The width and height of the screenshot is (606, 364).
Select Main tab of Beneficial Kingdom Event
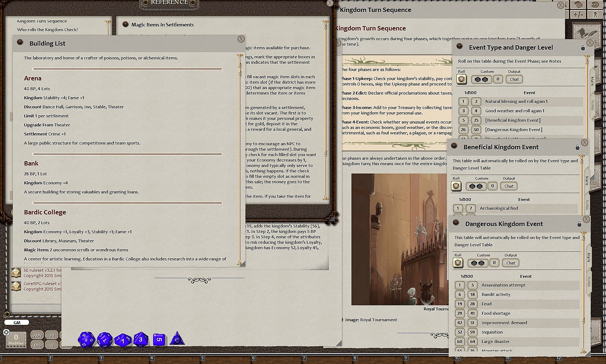(587, 180)
